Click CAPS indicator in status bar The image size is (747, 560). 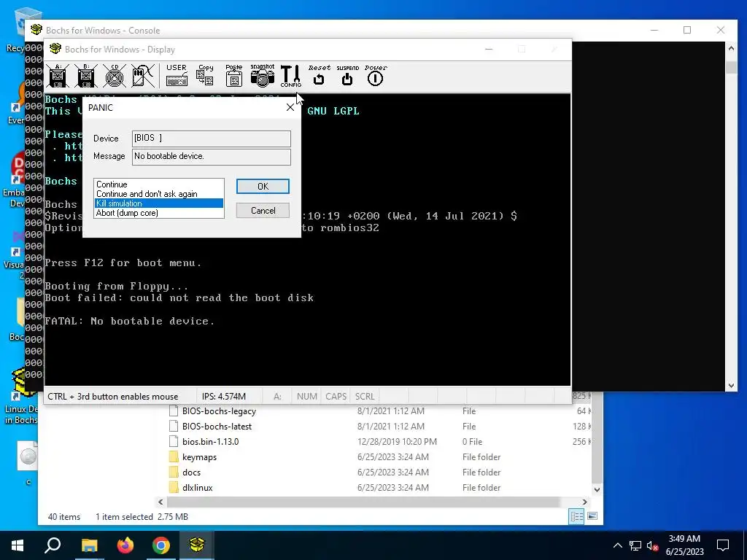(x=336, y=396)
